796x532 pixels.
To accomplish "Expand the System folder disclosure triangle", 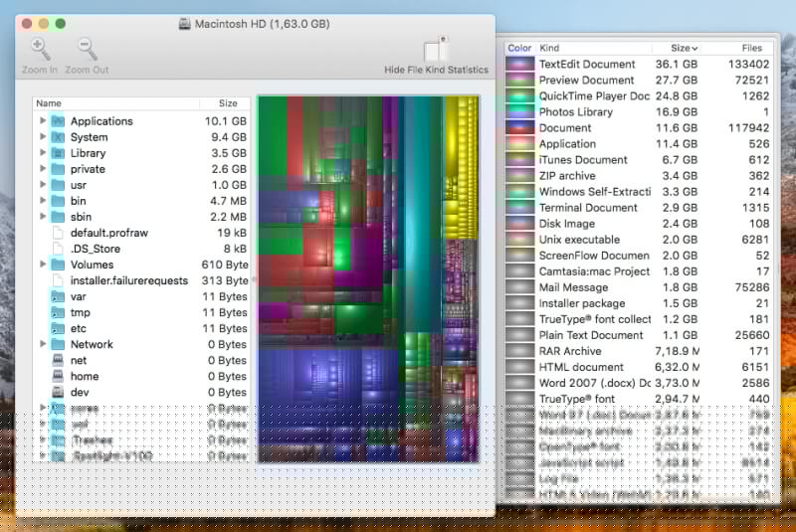I will click(x=43, y=137).
